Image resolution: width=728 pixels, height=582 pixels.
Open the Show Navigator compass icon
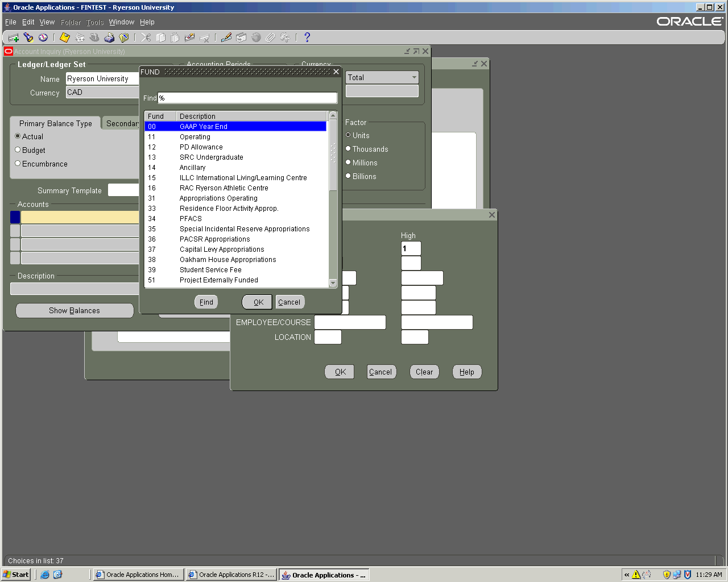[x=43, y=38]
